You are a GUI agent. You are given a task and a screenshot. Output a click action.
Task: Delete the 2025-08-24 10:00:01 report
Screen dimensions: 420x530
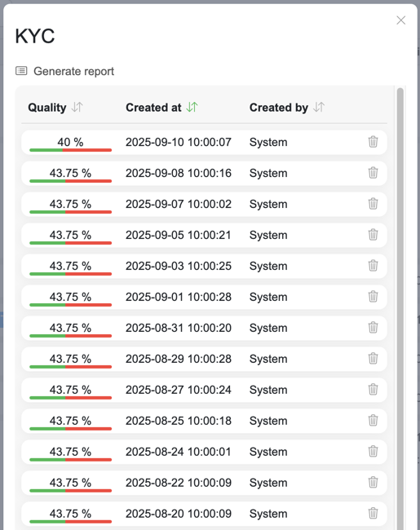click(373, 451)
